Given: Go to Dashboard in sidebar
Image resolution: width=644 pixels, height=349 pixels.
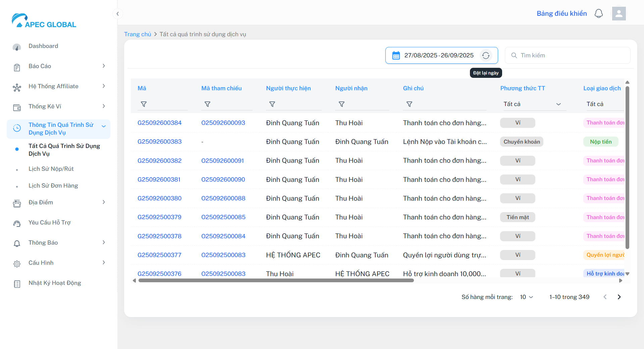Looking at the screenshot, I should click(x=43, y=46).
